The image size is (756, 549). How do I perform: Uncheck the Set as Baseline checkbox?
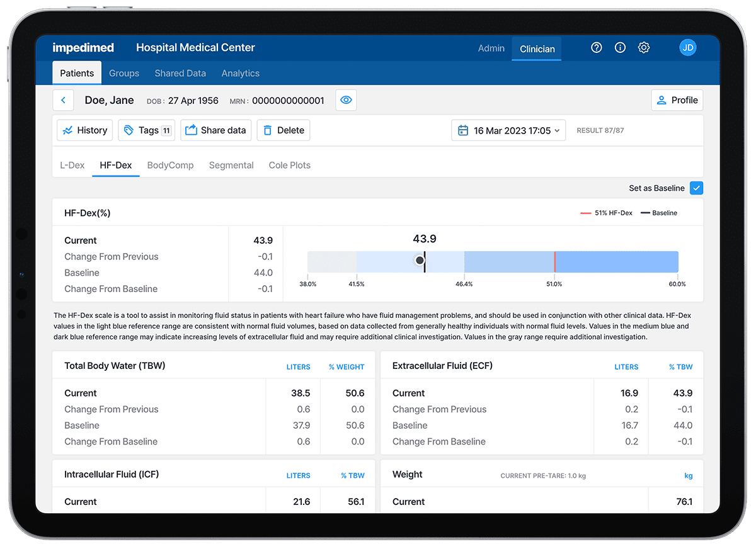point(696,188)
